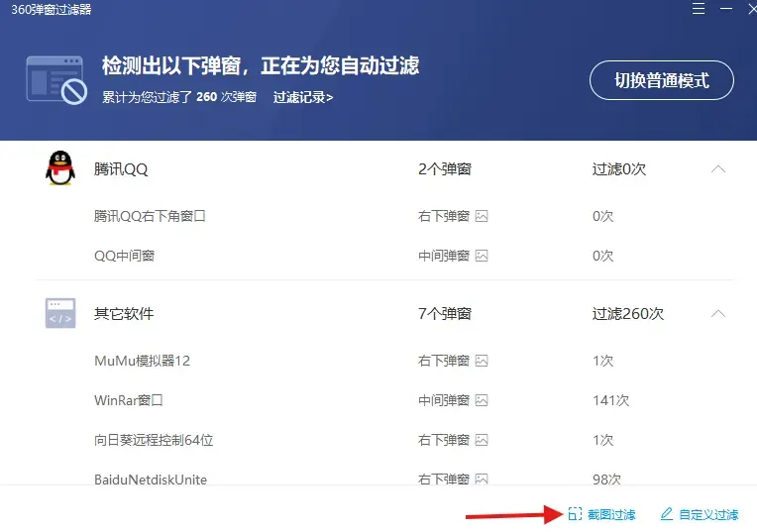Open 自定义过滤 at the bottom

click(x=700, y=514)
